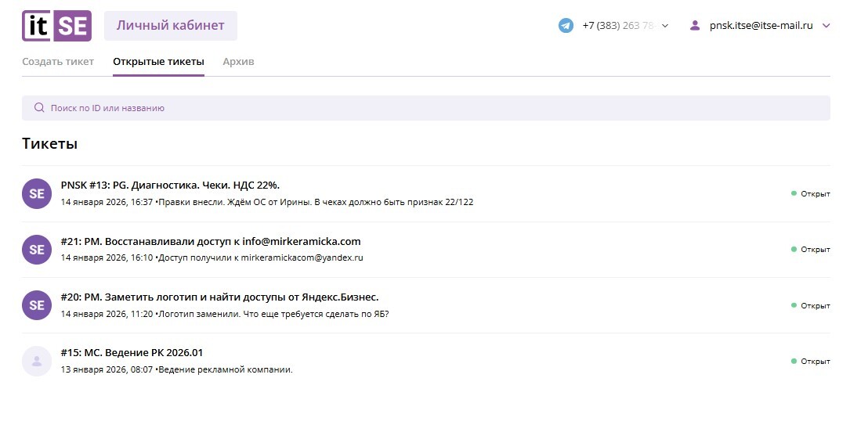The image size is (868, 425).
Task: Select the Открытые тикеты tab
Action: (158, 62)
